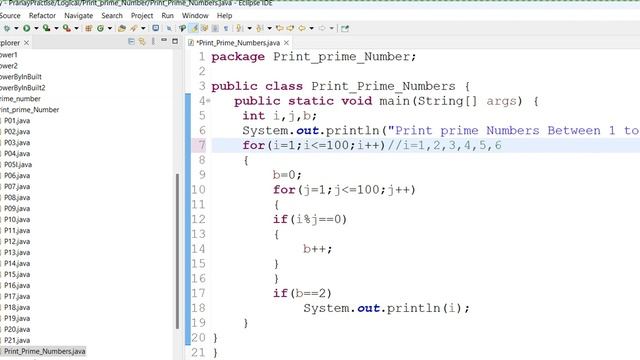Open the Previous Annotation dropdown arrow

[269, 28]
